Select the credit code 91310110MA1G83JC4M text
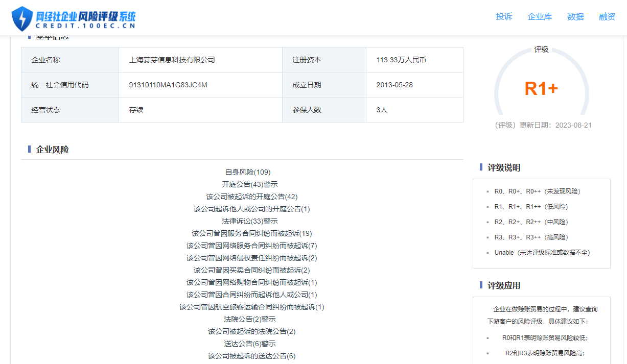Viewport: 627px width, 364px height. coord(168,85)
